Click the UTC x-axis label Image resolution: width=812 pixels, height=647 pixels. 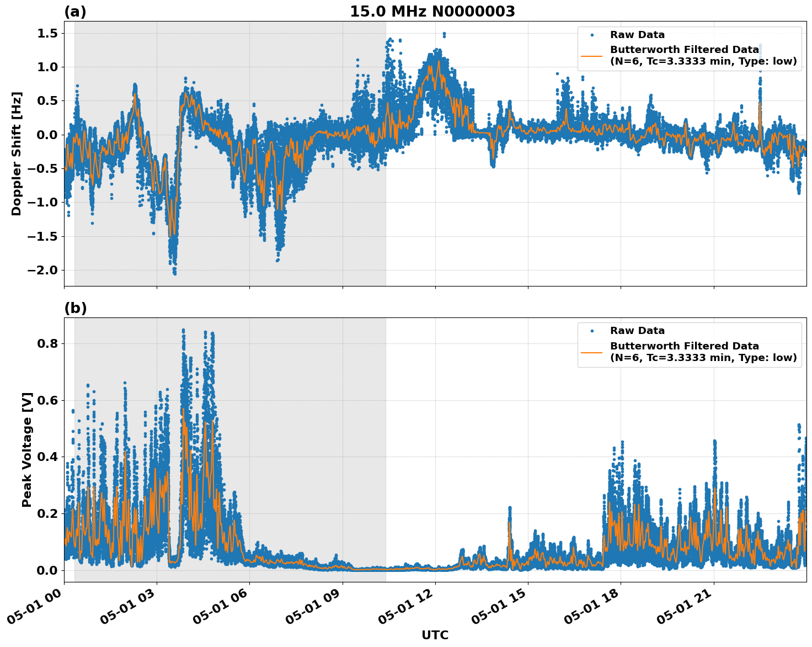pyautogui.click(x=434, y=635)
